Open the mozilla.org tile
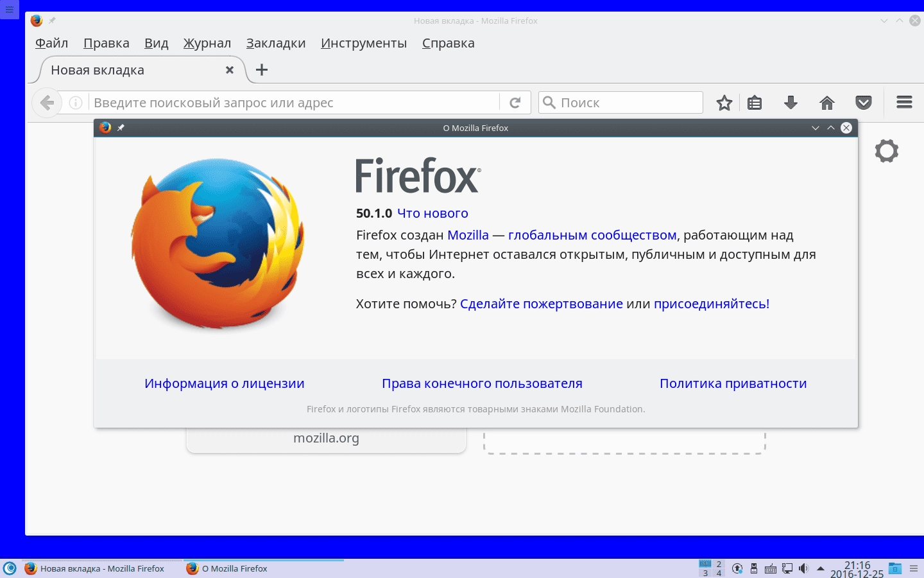 coord(326,440)
